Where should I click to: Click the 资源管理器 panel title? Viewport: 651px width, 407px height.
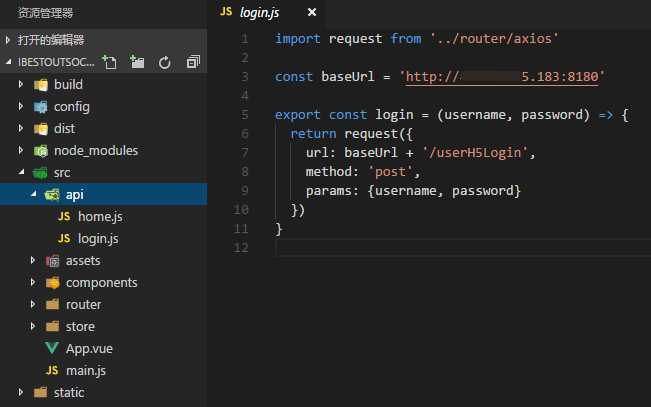click(x=45, y=13)
